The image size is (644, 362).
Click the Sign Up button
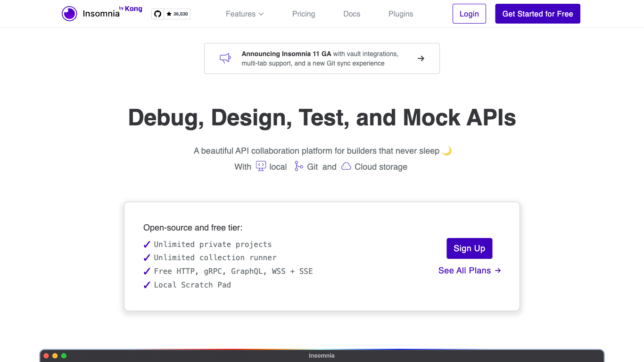[469, 248]
